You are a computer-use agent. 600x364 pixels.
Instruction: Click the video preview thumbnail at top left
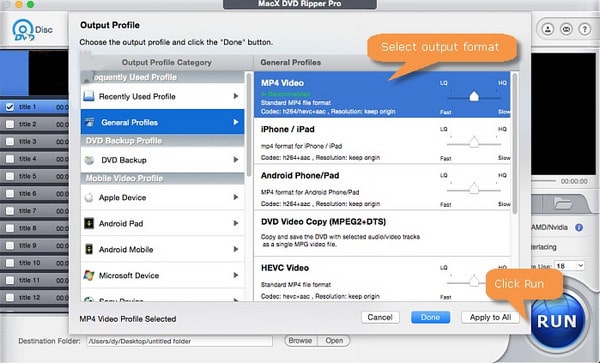click(34, 73)
